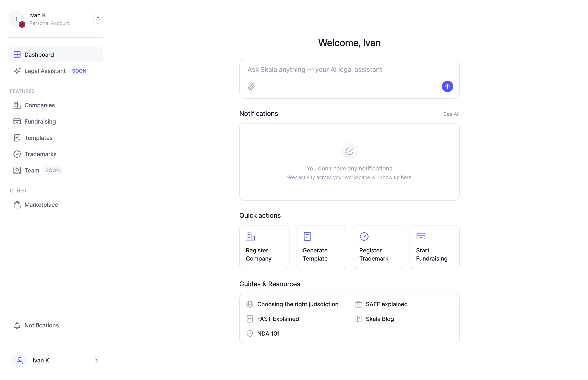Click the Generate Template document icon

[x=307, y=236]
